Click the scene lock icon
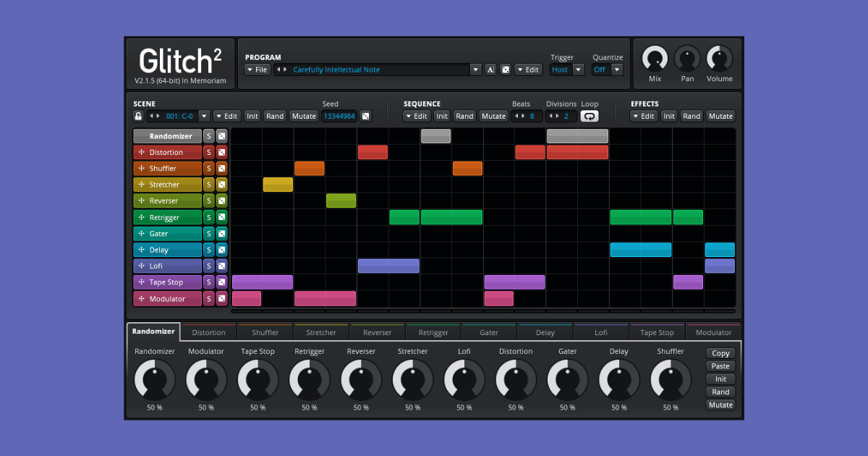868x456 pixels. (138, 116)
